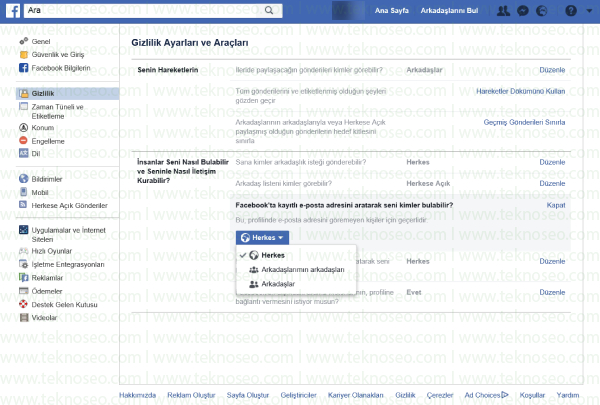Open friend requests icon in top bar

point(503,11)
